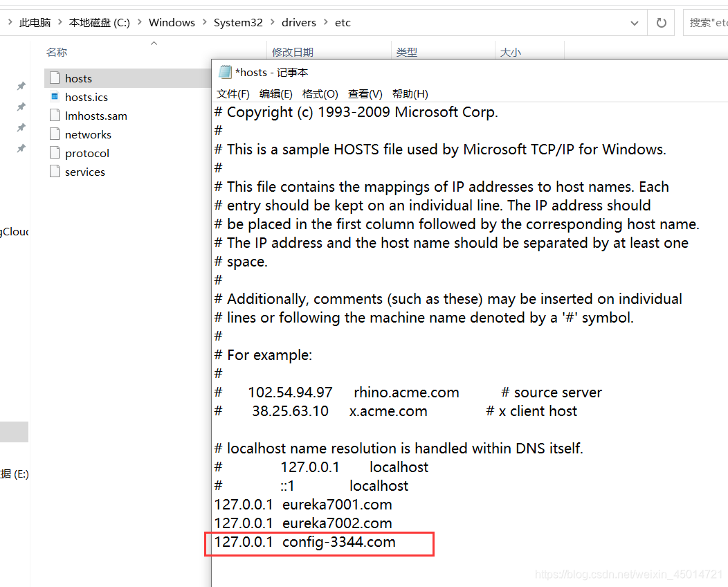The image size is (728, 587).
Task: Click the fourth quick access pin icon
Action: 21,148
